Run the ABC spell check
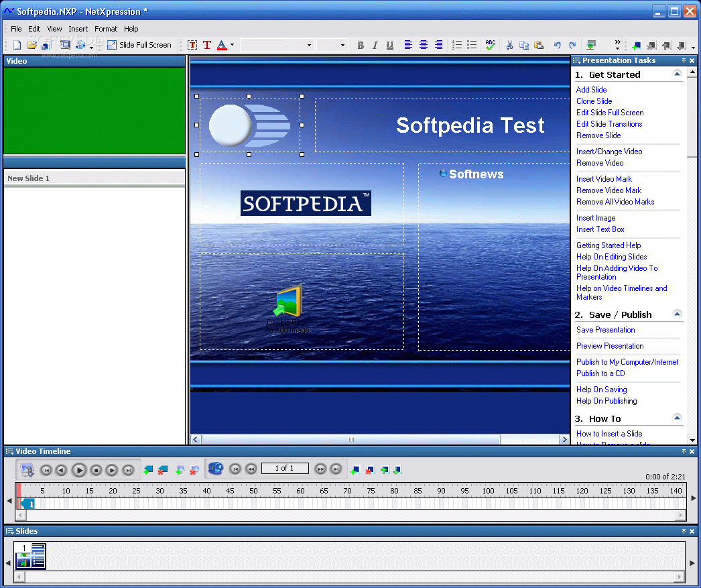The height and width of the screenshot is (588, 701). 491,45
